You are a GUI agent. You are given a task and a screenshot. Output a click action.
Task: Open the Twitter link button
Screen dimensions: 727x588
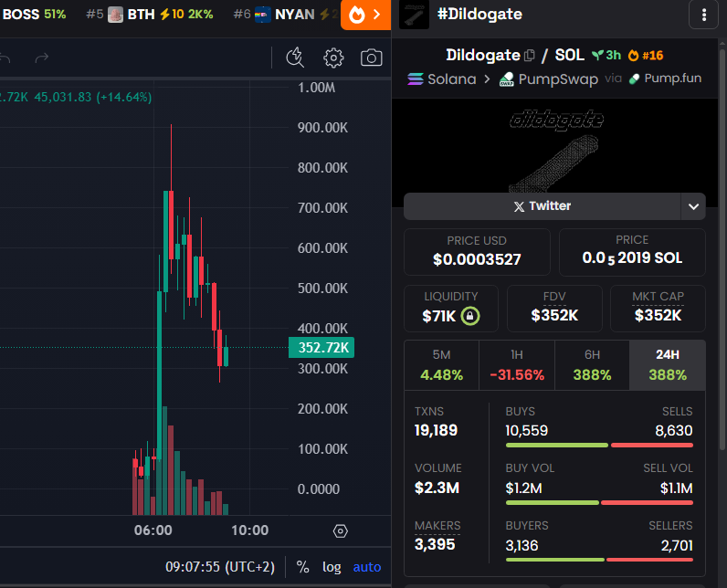(x=542, y=206)
